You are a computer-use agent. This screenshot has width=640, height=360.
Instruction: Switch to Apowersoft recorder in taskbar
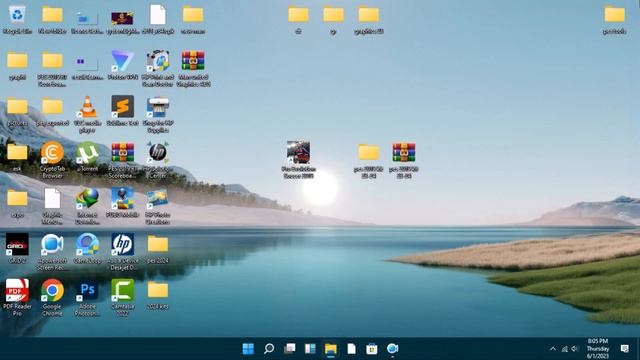coord(392,349)
